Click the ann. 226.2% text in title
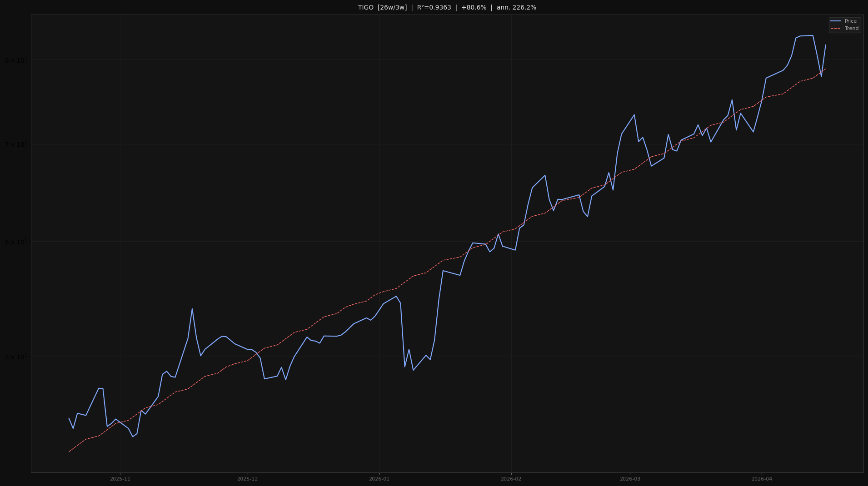868x486 pixels. click(x=516, y=8)
